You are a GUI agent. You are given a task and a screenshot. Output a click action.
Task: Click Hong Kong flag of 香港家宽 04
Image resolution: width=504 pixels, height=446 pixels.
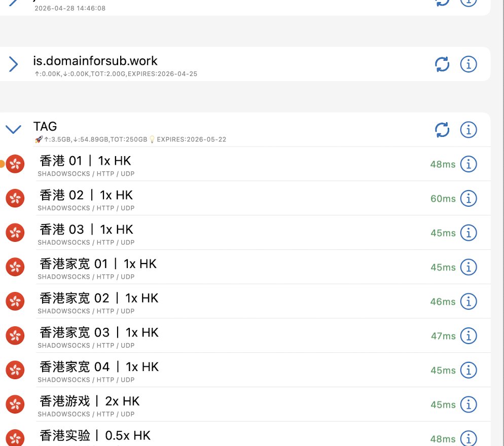[15, 370]
